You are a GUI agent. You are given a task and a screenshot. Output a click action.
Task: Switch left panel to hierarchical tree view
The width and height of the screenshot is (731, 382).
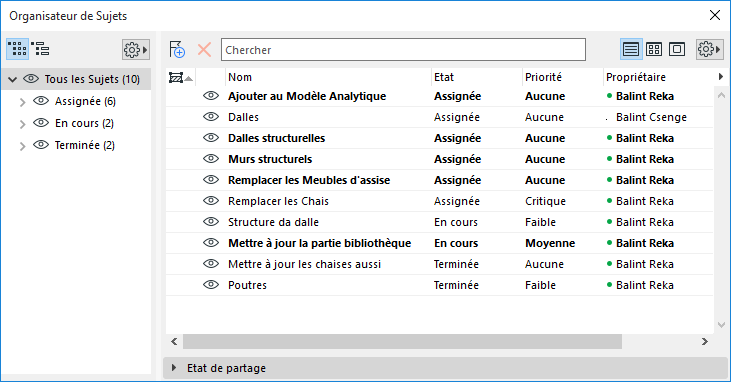click(41, 49)
